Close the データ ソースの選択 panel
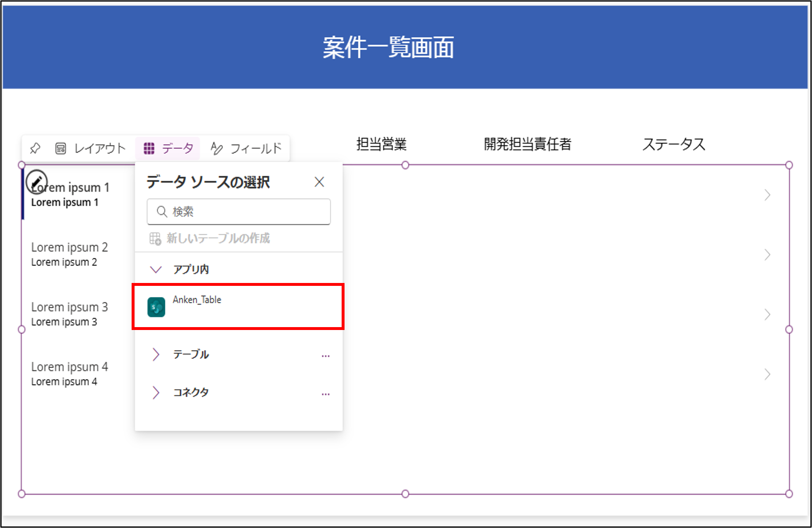Image resolution: width=812 pixels, height=528 pixels. point(319,182)
